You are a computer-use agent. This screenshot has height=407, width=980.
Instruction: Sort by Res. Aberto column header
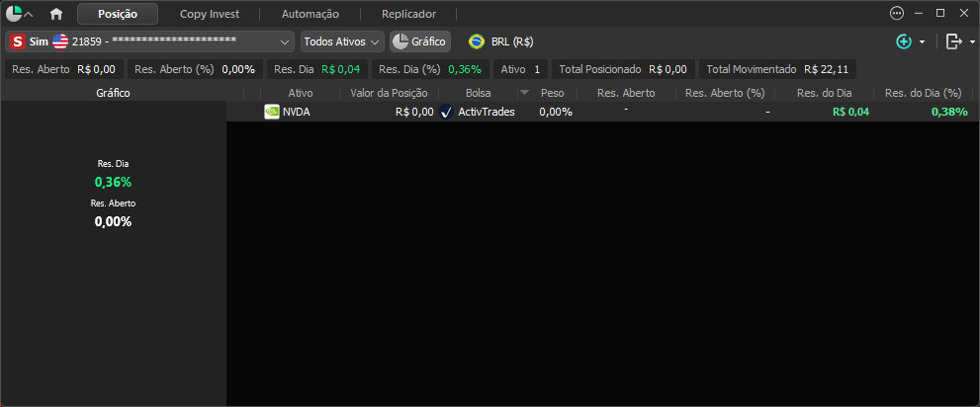626,93
